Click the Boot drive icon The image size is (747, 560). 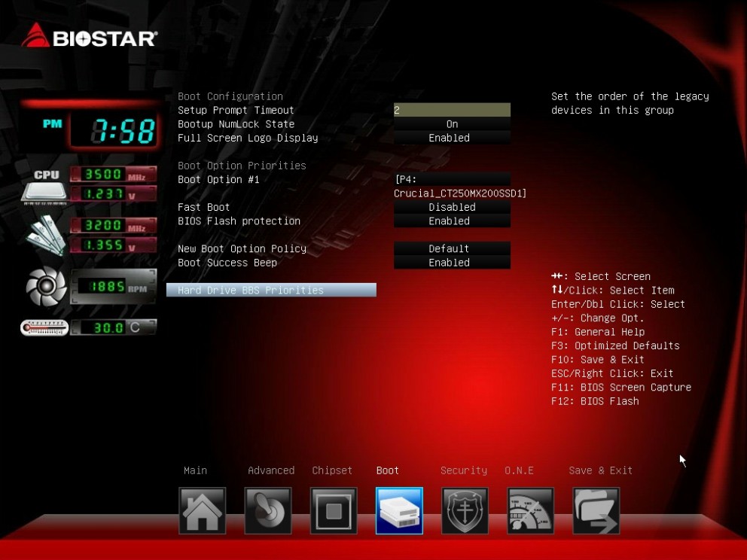399,510
